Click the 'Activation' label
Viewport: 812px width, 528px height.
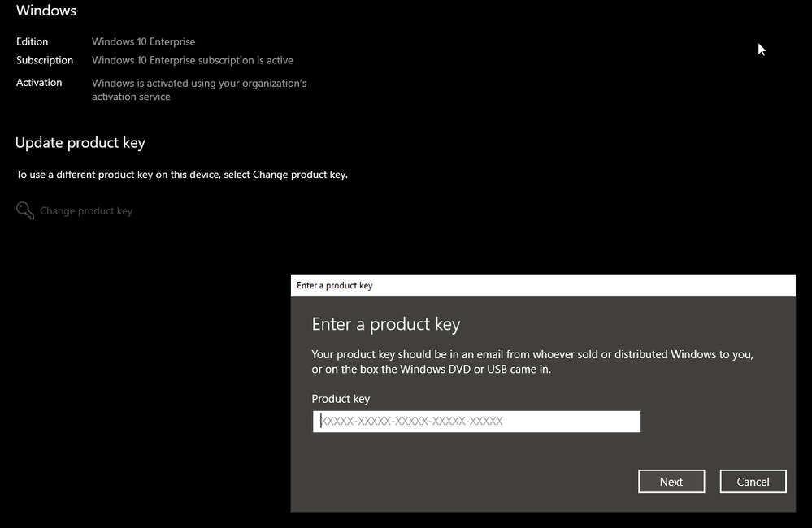pyautogui.click(x=39, y=82)
